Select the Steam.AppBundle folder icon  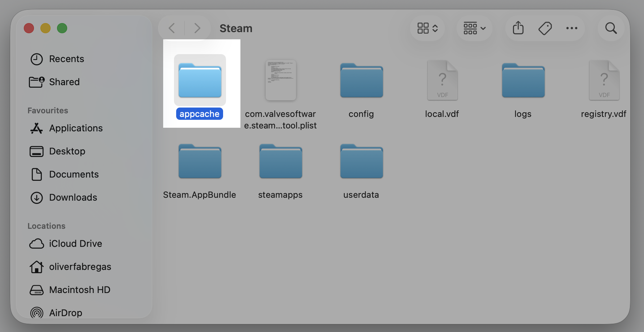point(200,161)
